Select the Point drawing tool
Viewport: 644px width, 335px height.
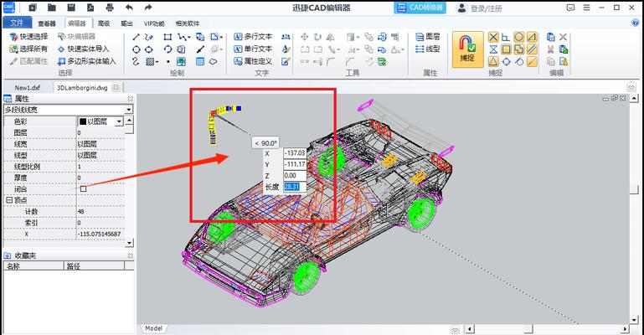(168, 62)
